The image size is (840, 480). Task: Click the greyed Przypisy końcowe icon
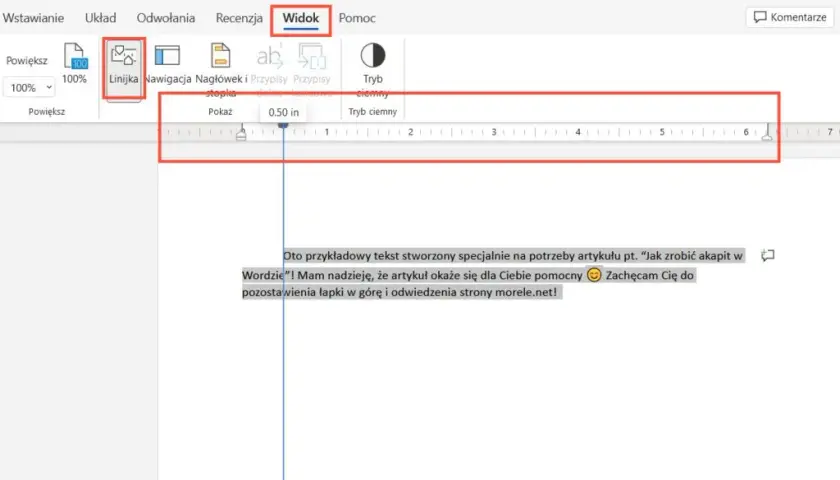point(311,69)
